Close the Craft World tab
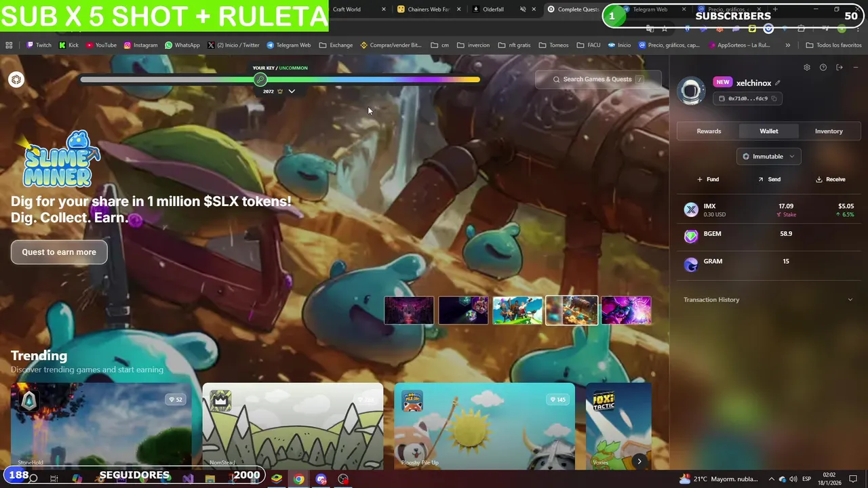This screenshot has width=868, height=488. pos(384,9)
